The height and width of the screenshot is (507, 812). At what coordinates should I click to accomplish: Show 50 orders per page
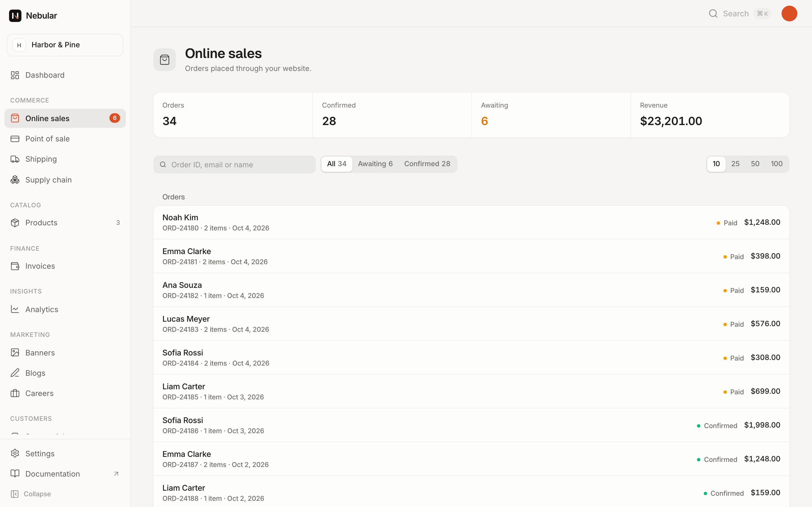point(755,164)
